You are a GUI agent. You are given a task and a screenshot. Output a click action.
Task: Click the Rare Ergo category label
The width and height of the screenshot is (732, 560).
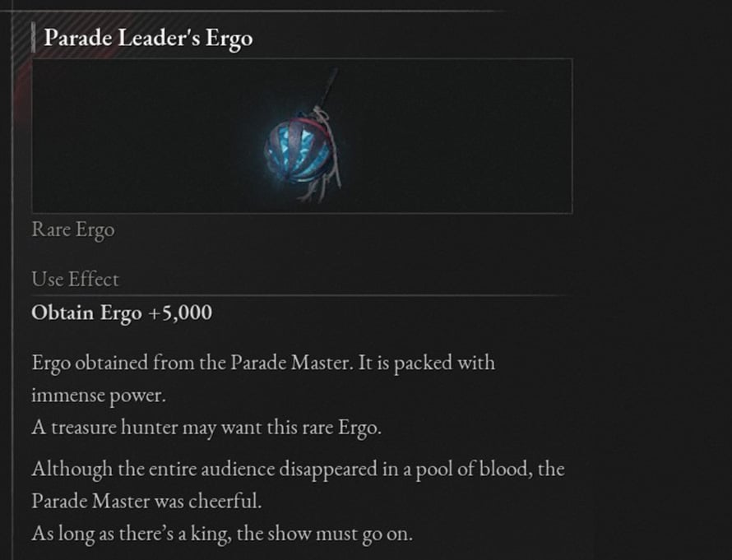click(72, 230)
